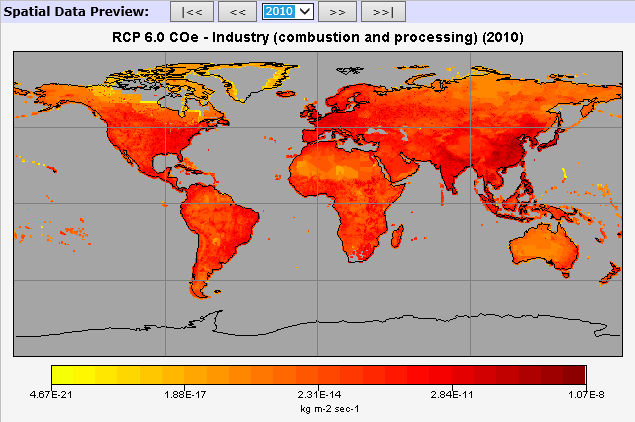Click the 1.88E-17 legend label
The height and width of the screenshot is (422, 635).
[x=184, y=395]
